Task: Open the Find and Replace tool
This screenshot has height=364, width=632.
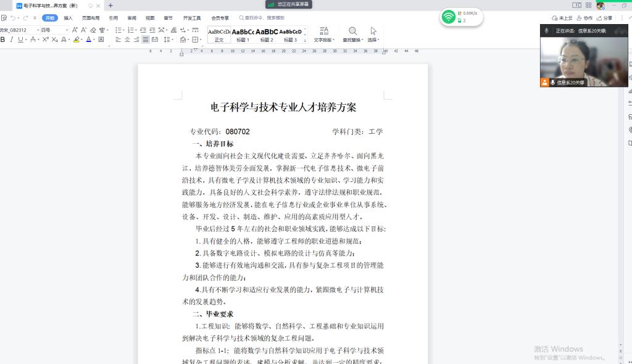Action: pos(352,35)
